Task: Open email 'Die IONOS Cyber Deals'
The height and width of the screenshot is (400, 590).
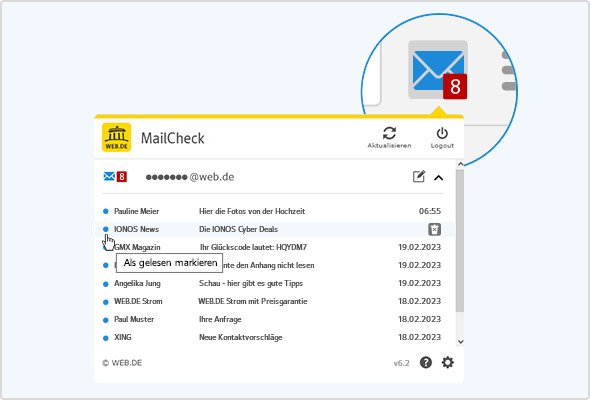Action: pyautogui.click(x=238, y=229)
